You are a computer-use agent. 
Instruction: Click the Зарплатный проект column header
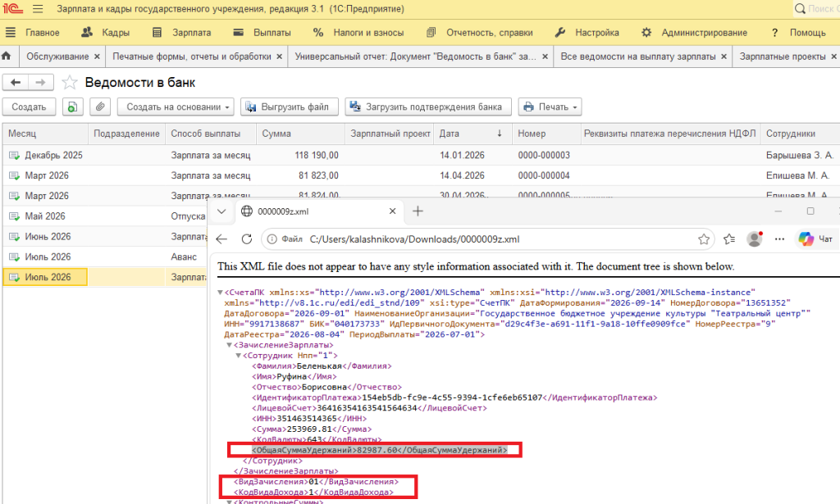pyautogui.click(x=390, y=134)
